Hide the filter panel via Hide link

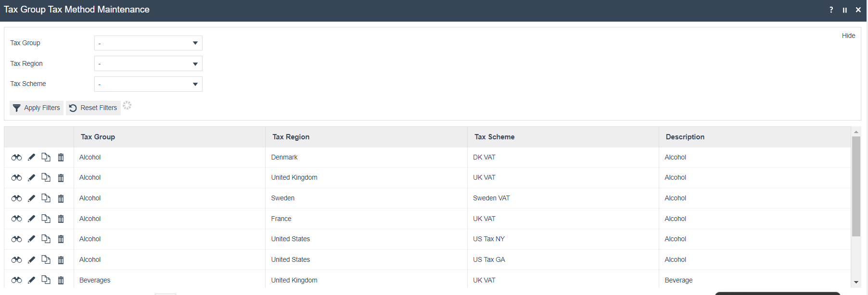[x=848, y=36]
